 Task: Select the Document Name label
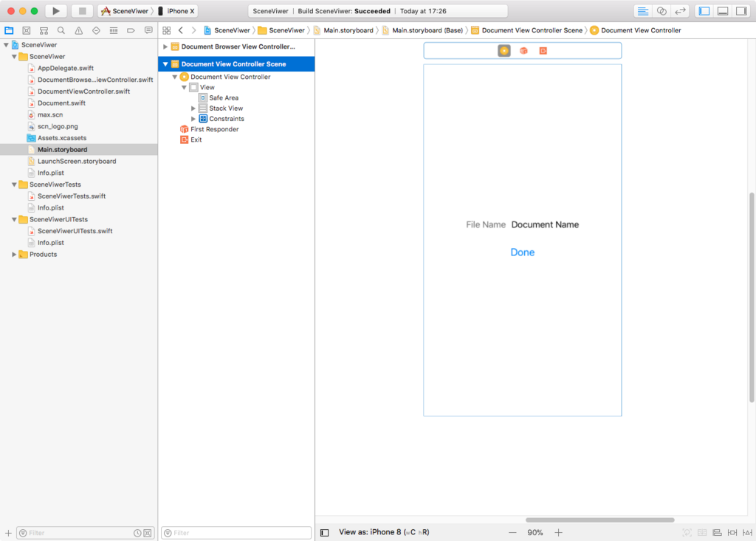pos(545,224)
